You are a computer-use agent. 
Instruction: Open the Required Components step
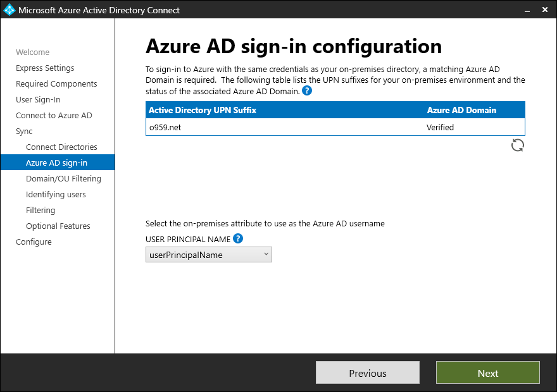point(56,83)
